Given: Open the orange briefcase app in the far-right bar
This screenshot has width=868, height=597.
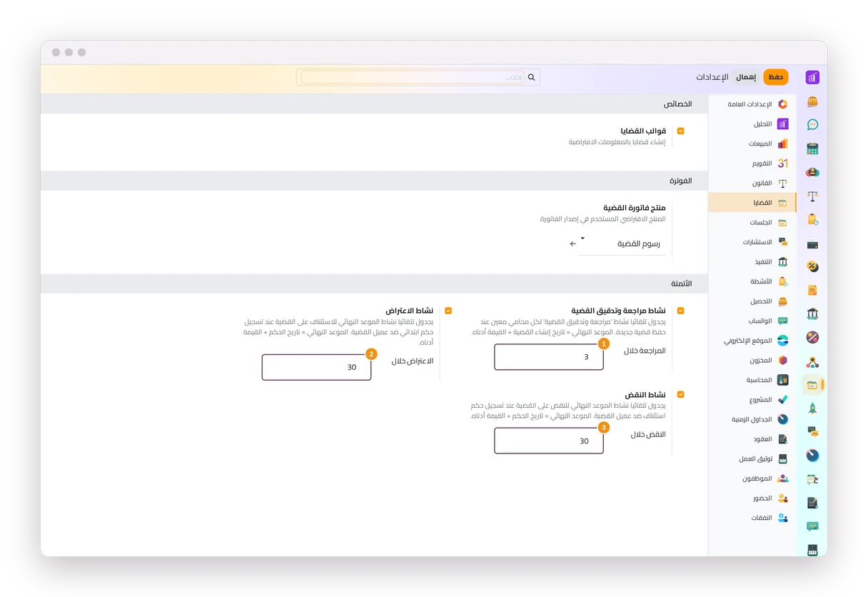Looking at the screenshot, I should click(x=812, y=101).
